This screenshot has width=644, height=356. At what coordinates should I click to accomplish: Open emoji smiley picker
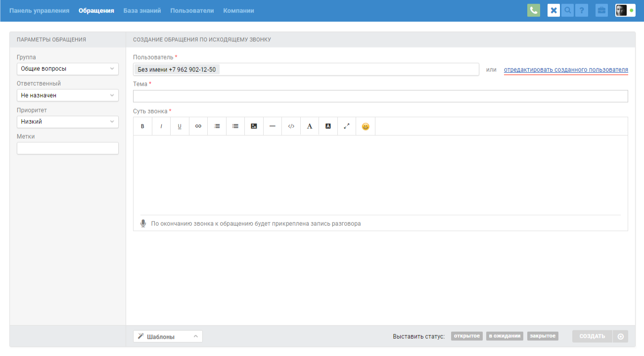coord(366,126)
